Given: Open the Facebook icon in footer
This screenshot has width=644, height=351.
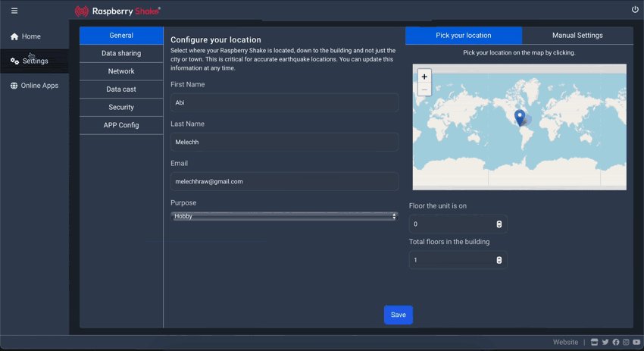Looking at the screenshot, I should tap(616, 343).
